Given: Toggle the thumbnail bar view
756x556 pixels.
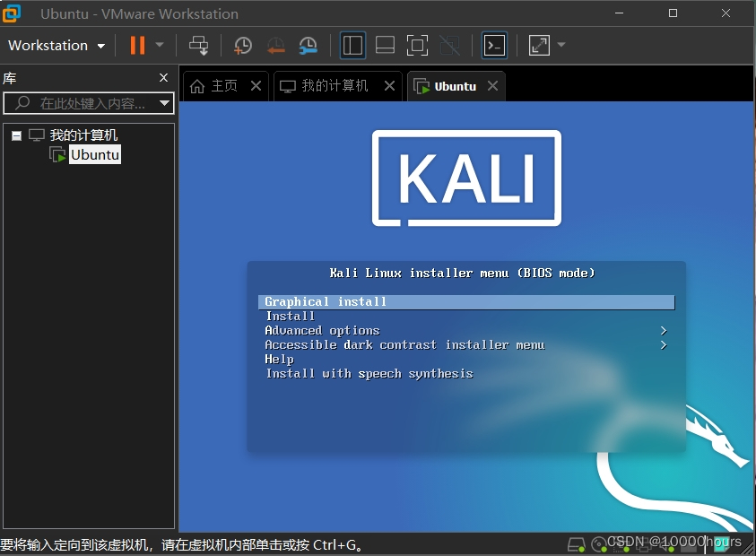Looking at the screenshot, I should (385, 46).
